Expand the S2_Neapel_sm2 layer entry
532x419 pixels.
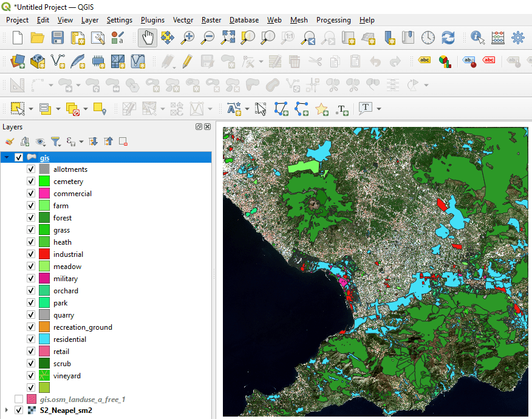pyautogui.click(x=6, y=410)
